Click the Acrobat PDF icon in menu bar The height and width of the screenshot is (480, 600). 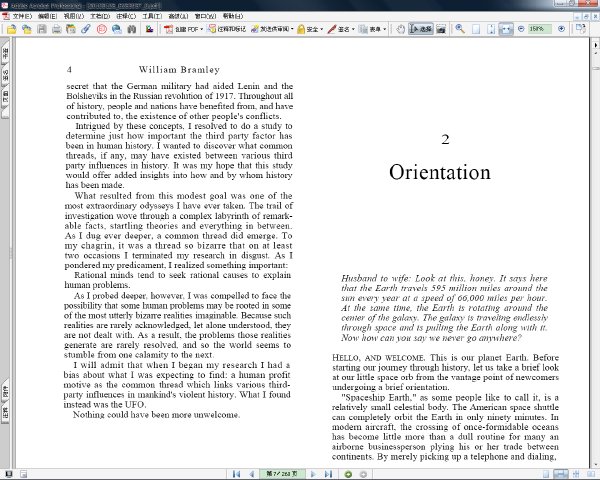(x=5, y=16)
